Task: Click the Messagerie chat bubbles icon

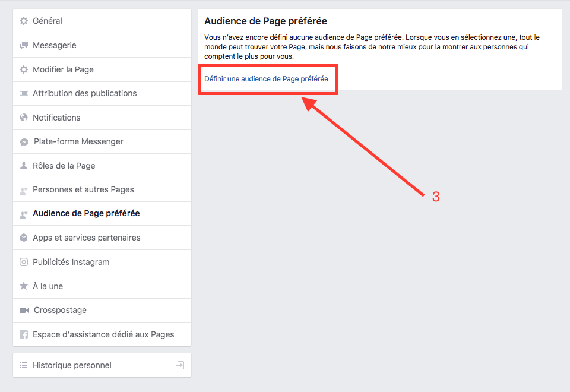Action: 24,45
